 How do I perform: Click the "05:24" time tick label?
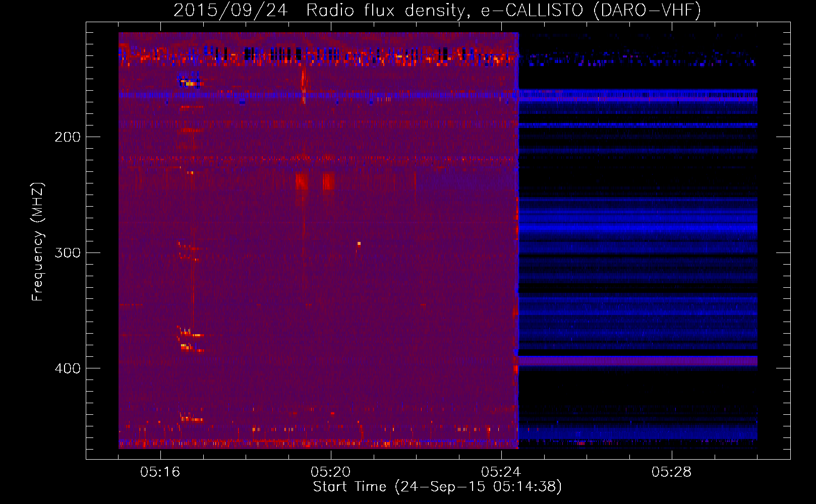pos(501,472)
